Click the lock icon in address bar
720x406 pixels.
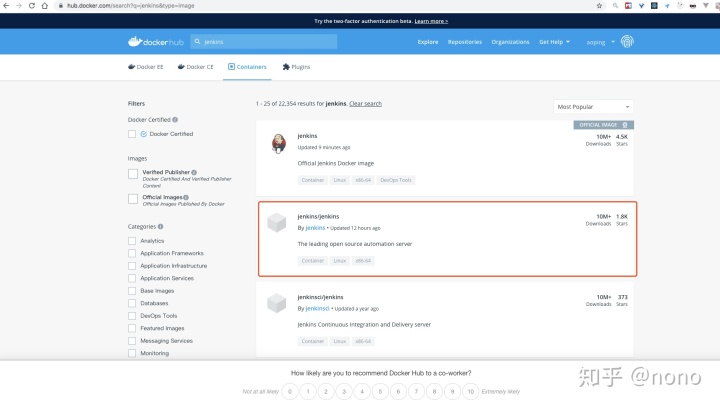click(x=60, y=6)
